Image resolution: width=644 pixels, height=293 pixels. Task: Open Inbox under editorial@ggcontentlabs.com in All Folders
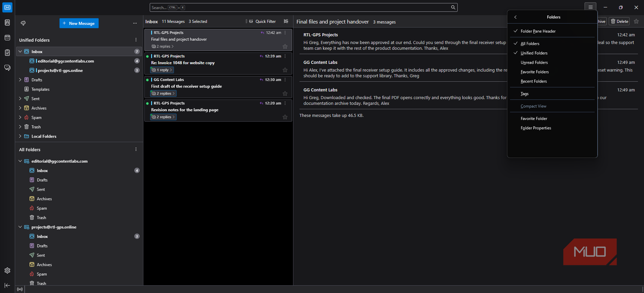click(79, 171)
